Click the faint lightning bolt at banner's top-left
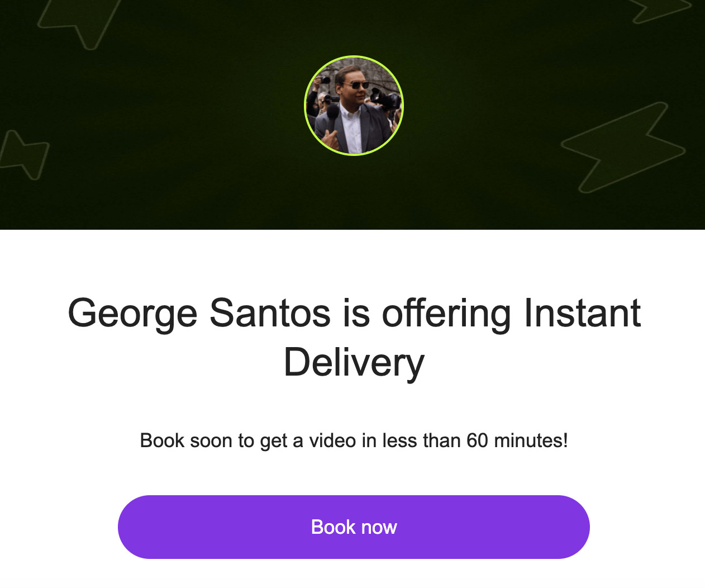Image resolution: width=705 pixels, height=588 pixels. [x=78, y=22]
